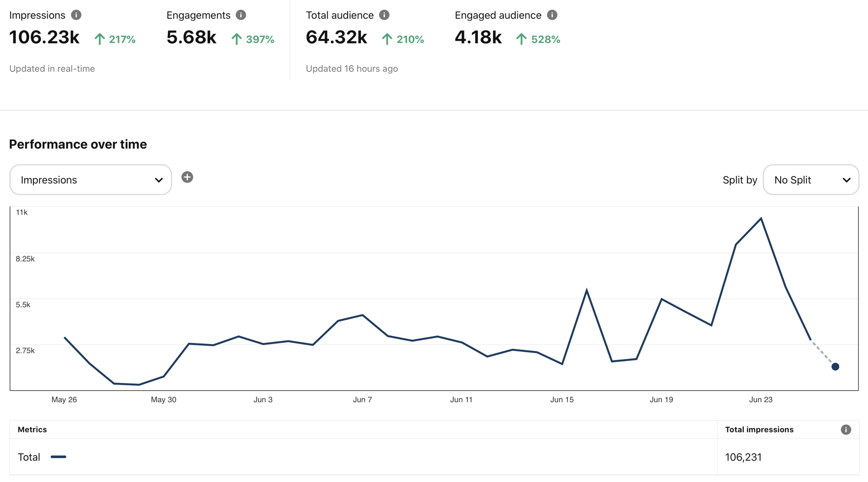Click the Jun 23 peak on the line
The width and height of the screenshot is (868, 482).
761,218
